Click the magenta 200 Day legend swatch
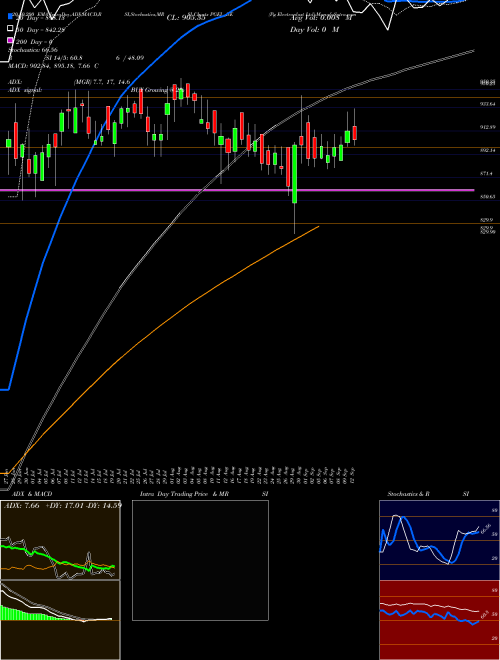Image resolution: width=500 pixels, height=660 pixels. tap(10, 40)
